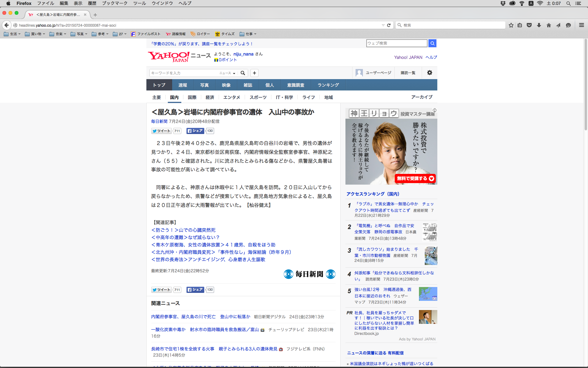Click the blue web search magnifier button
588x368 pixels.
pyautogui.click(x=432, y=43)
